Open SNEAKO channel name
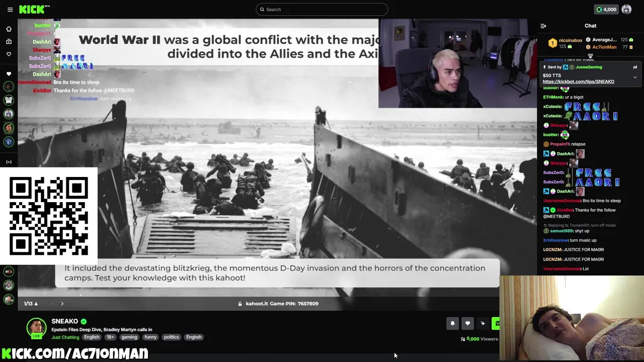Viewport: 644px width, 362px height. (64, 321)
